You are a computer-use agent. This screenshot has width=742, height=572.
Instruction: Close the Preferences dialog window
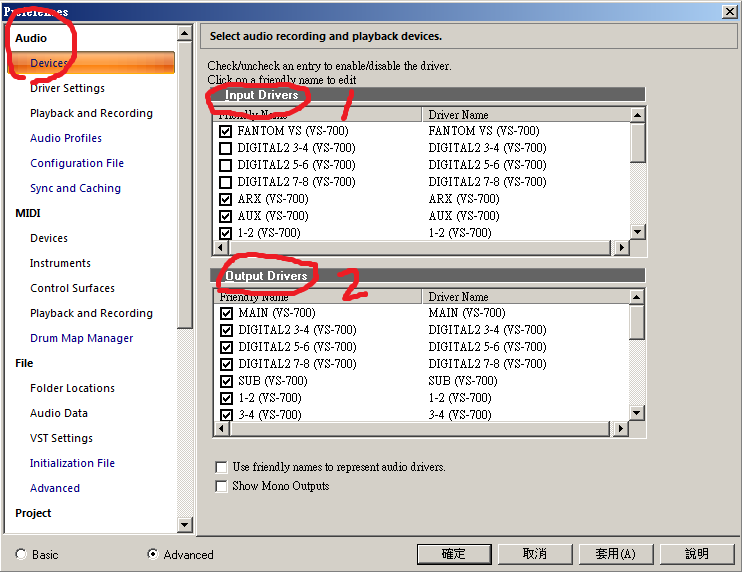[x=728, y=11]
